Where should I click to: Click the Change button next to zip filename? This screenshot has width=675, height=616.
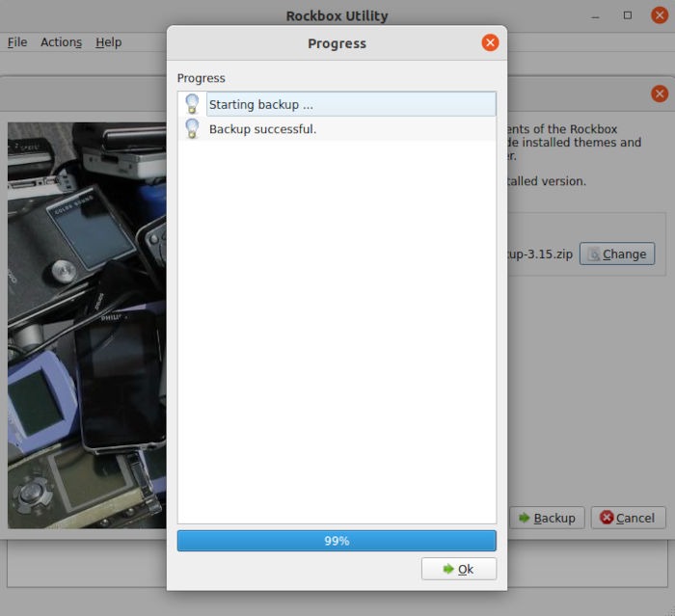[x=617, y=254]
